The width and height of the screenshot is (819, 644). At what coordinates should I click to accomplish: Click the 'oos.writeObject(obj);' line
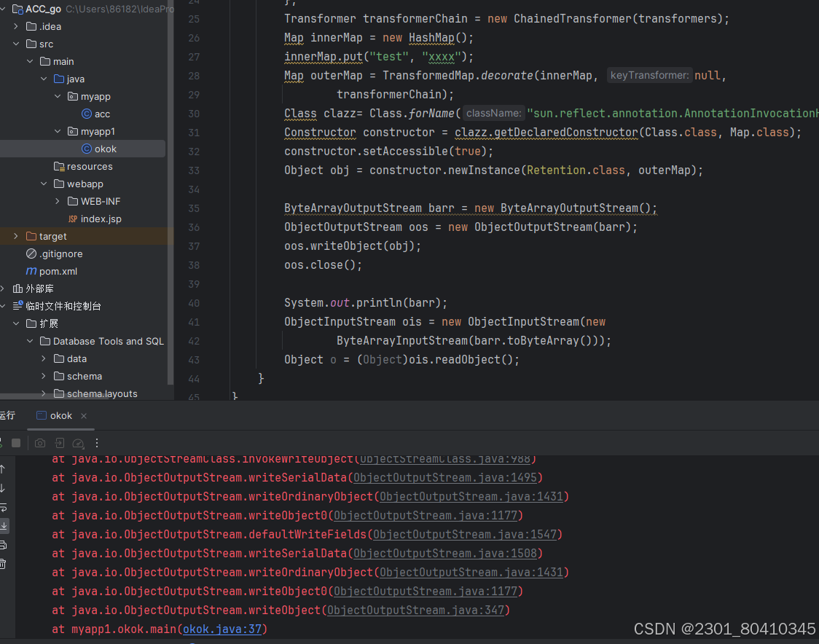coord(353,246)
